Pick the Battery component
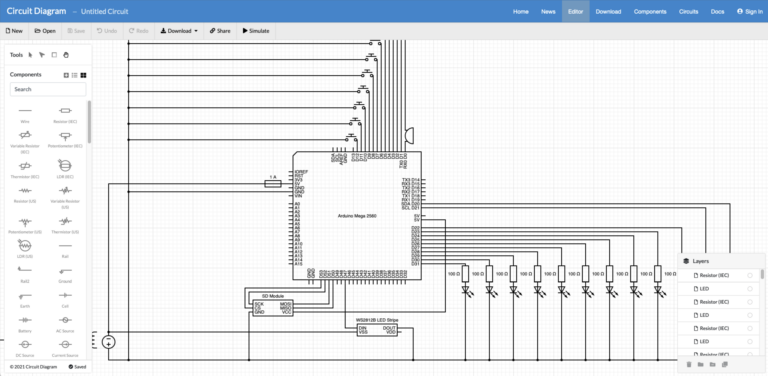This screenshot has width=768, height=376. pyautogui.click(x=25, y=324)
